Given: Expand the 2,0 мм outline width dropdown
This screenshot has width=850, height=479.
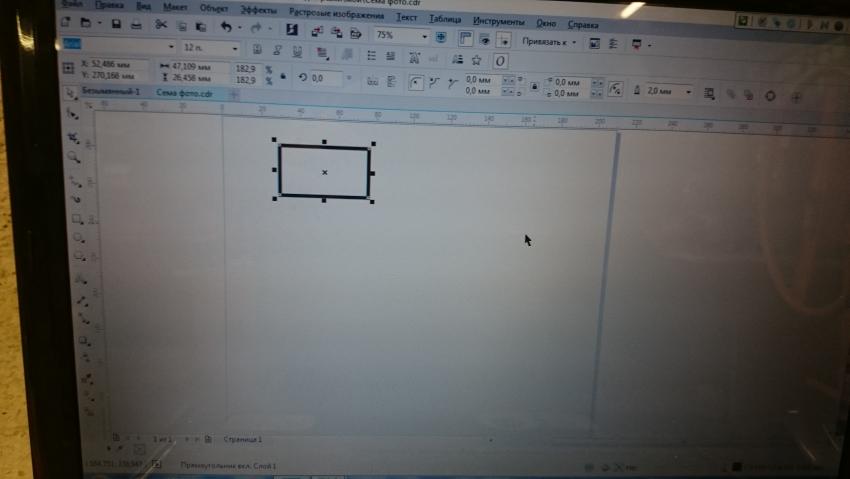Looking at the screenshot, I should 688,92.
